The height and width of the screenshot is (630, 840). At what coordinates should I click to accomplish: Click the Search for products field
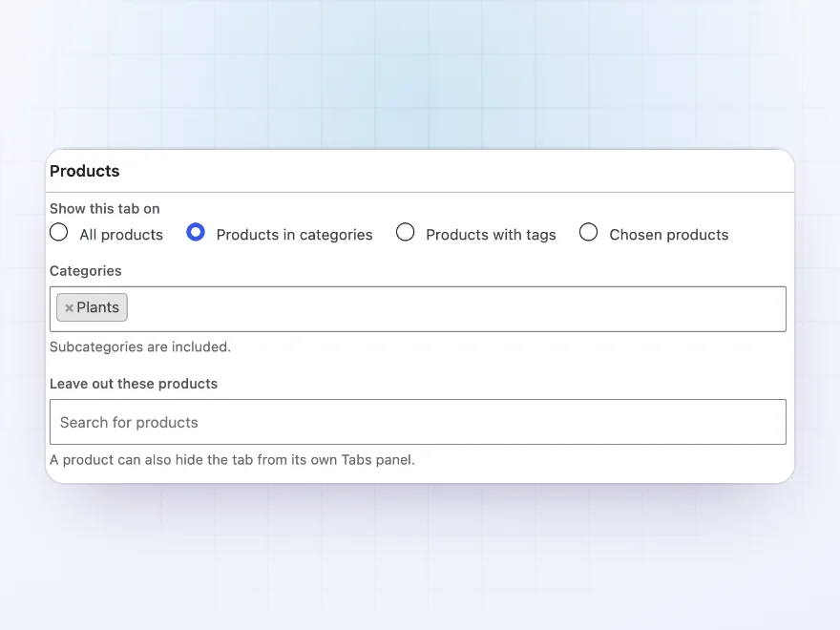click(418, 422)
